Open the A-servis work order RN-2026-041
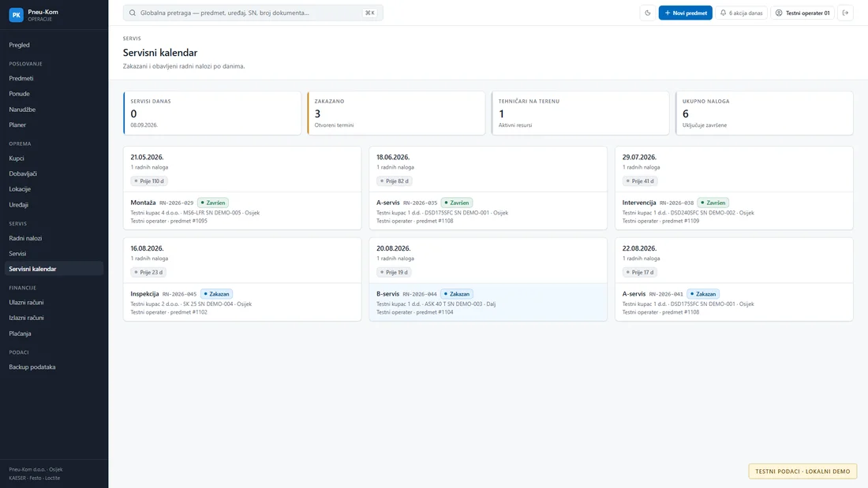The height and width of the screenshot is (488, 868). pyautogui.click(x=734, y=302)
